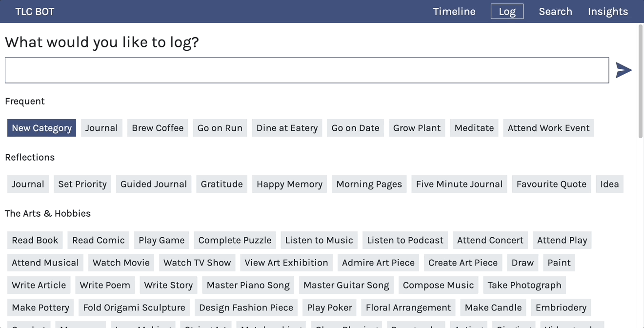
Task: Select the Log navigation item
Action: tap(507, 11)
